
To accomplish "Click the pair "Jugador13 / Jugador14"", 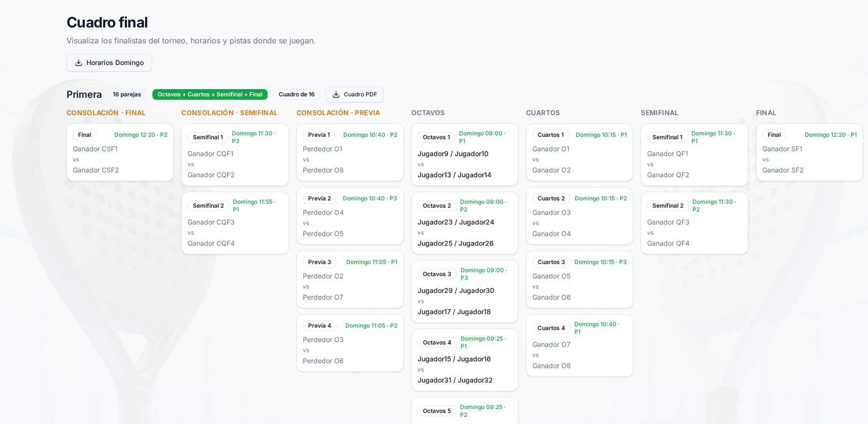I will click(454, 175).
